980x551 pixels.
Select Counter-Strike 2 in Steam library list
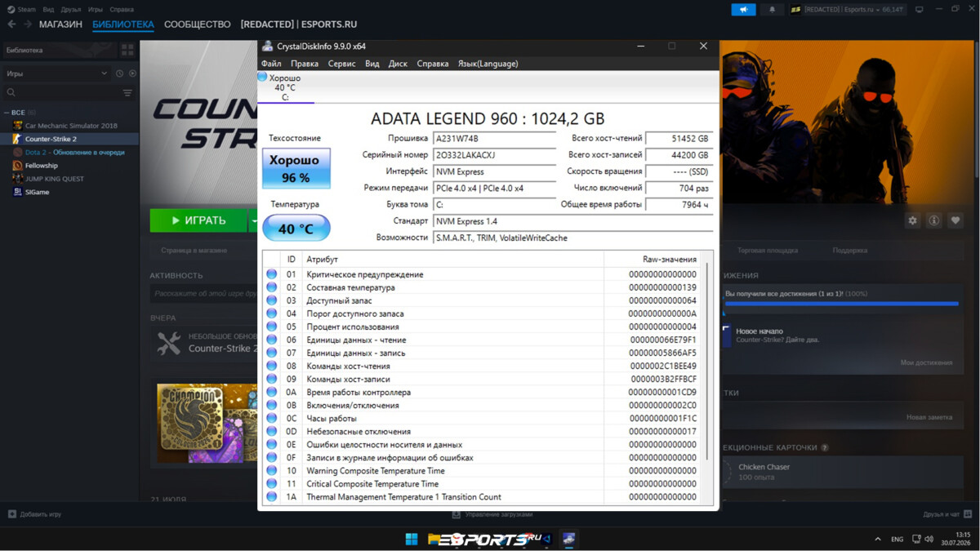point(69,139)
